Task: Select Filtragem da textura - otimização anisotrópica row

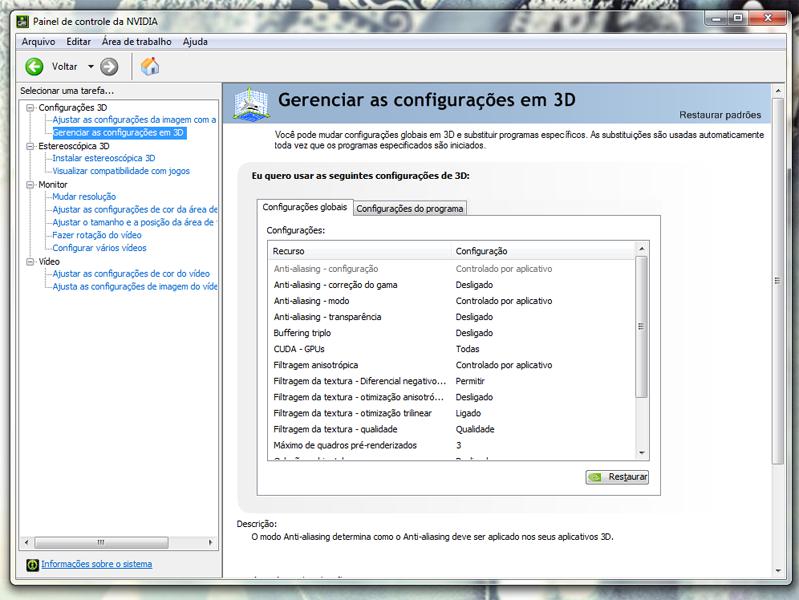Action: [451, 397]
